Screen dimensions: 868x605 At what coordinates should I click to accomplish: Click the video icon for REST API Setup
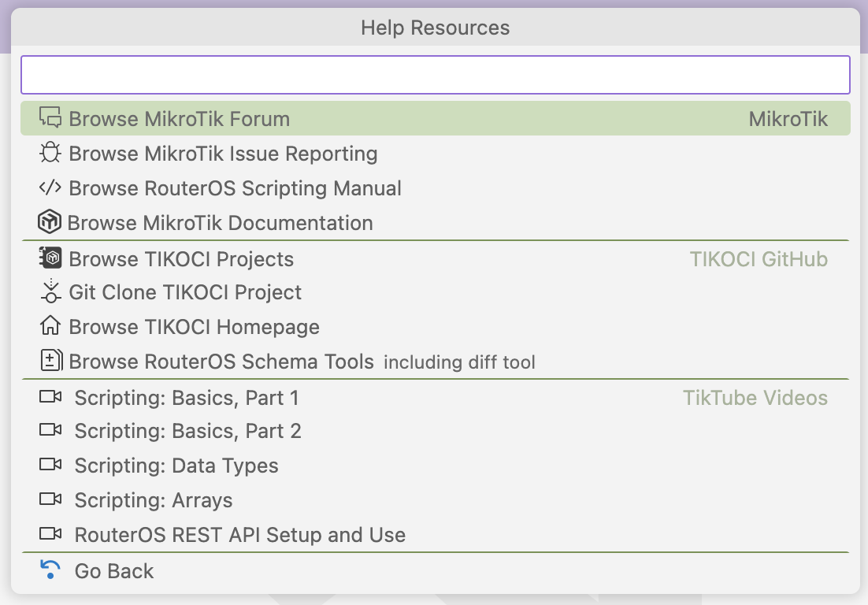coord(50,534)
